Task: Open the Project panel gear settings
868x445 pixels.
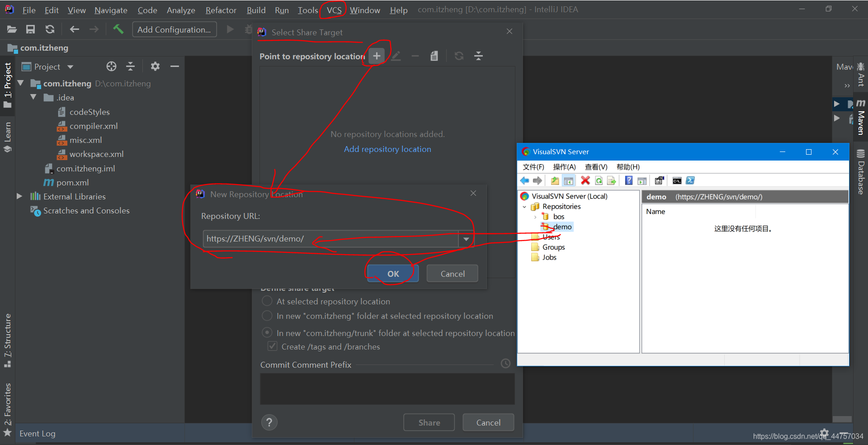Action: [x=155, y=66]
